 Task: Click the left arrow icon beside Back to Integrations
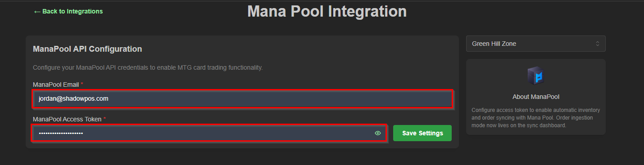37,11
